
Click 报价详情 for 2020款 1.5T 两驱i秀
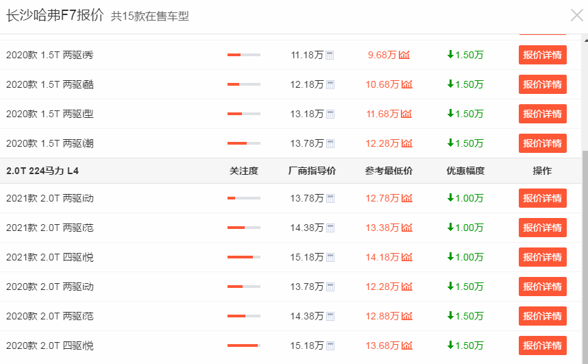pyautogui.click(x=542, y=55)
